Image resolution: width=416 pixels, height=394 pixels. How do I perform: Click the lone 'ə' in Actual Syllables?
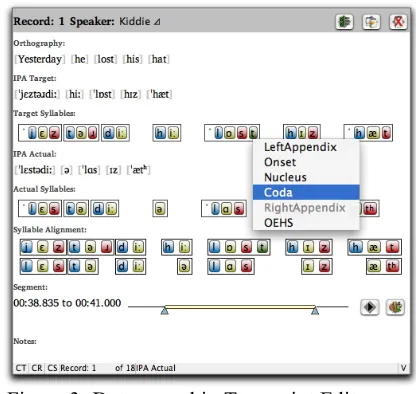(160, 209)
